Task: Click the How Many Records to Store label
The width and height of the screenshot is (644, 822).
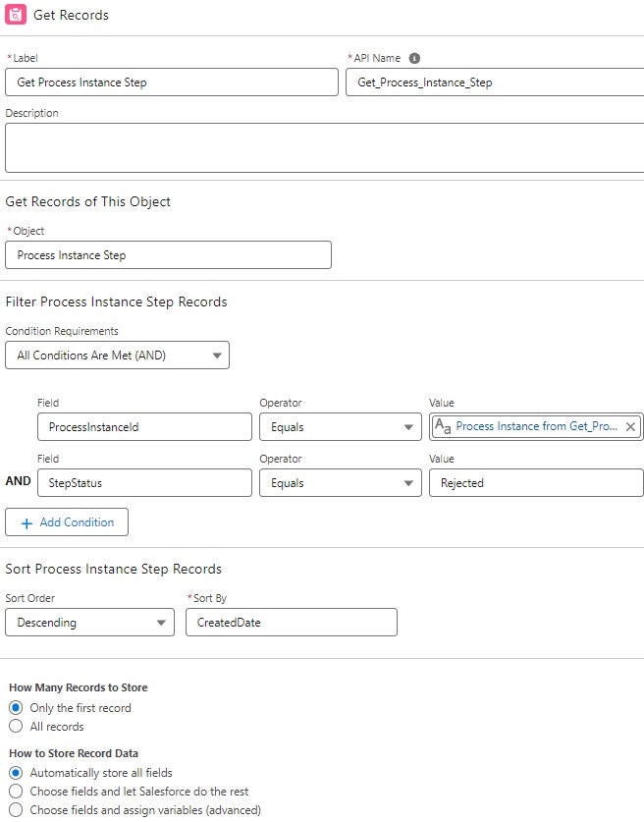Action: pyautogui.click(x=79, y=687)
